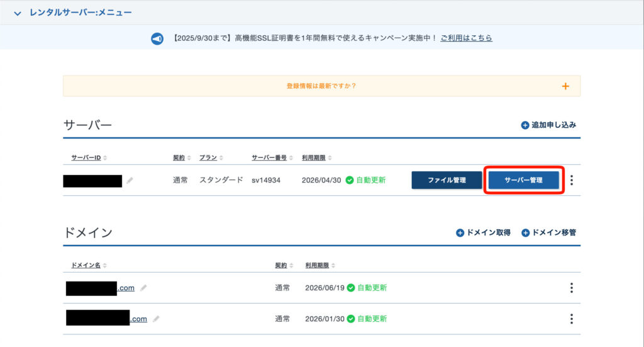Sort servers by サーバーID column
644x347 pixels.
(89, 157)
